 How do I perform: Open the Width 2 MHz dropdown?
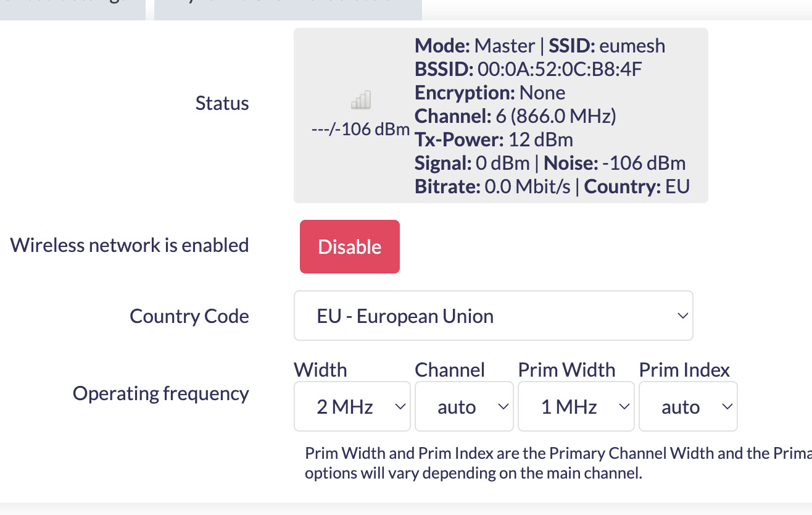pyautogui.click(x=352, y=406)
